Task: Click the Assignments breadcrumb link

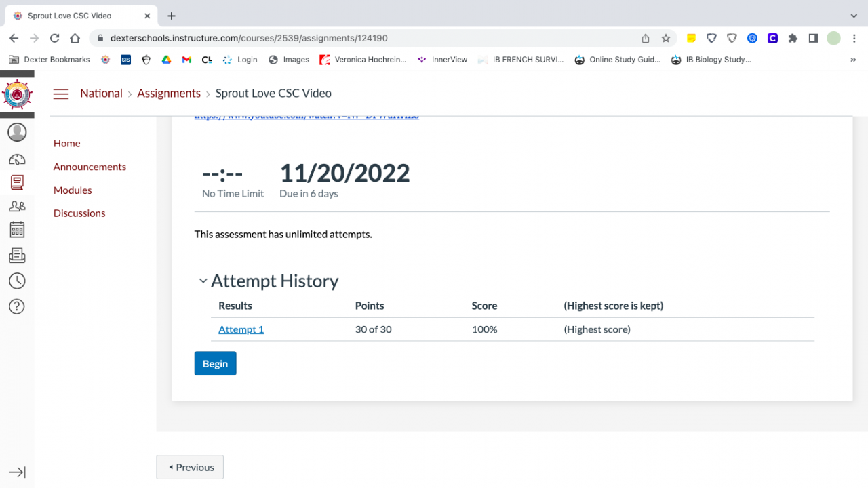Action: point(169,94)
